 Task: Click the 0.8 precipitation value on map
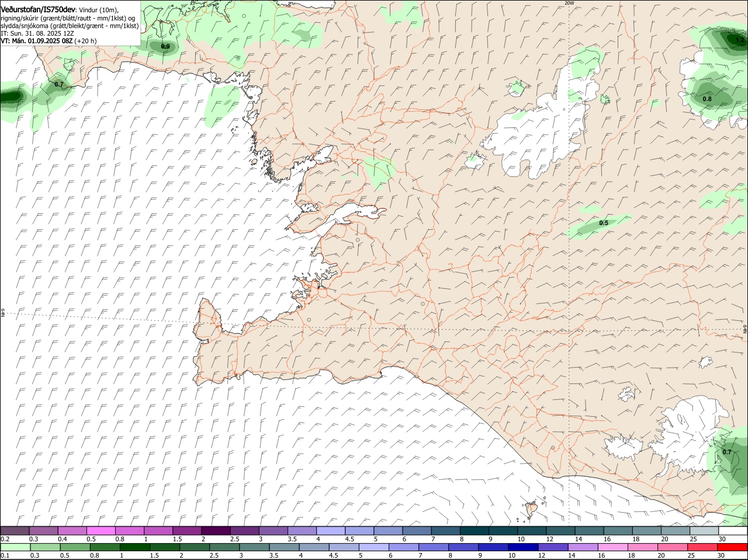click(707, 99)
